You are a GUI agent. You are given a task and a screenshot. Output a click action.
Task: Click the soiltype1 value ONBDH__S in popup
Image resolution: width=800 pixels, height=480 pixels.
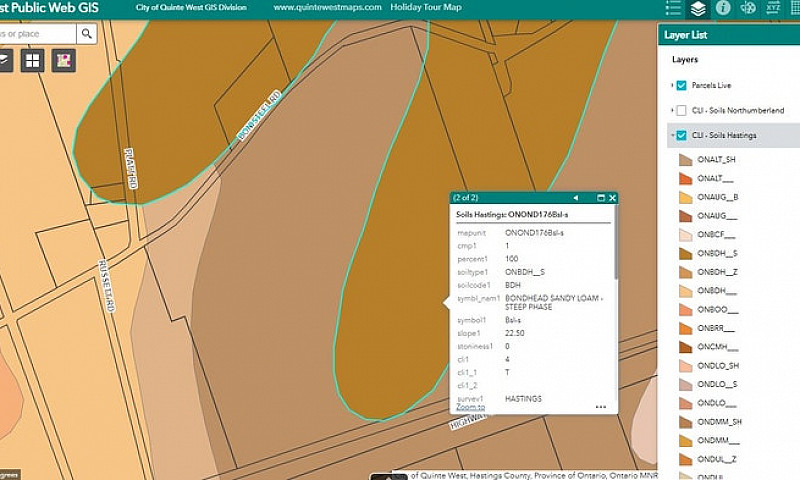tap(524, 272)
